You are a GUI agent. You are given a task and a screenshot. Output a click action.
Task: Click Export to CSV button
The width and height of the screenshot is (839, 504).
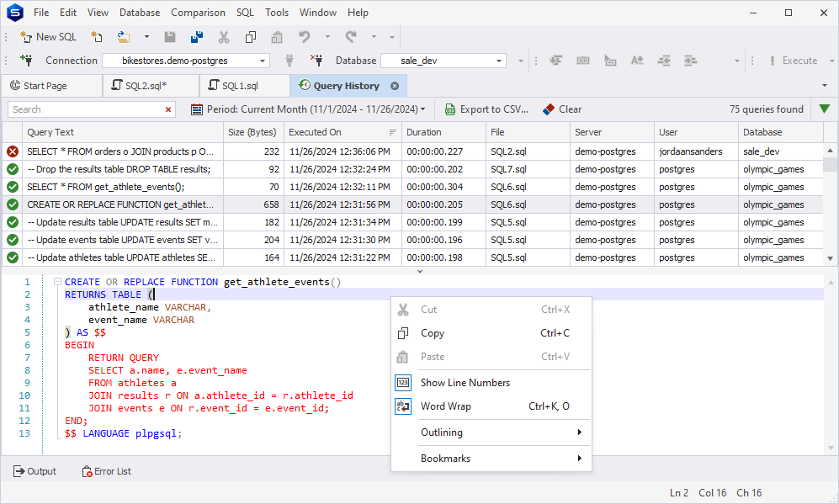486,109
